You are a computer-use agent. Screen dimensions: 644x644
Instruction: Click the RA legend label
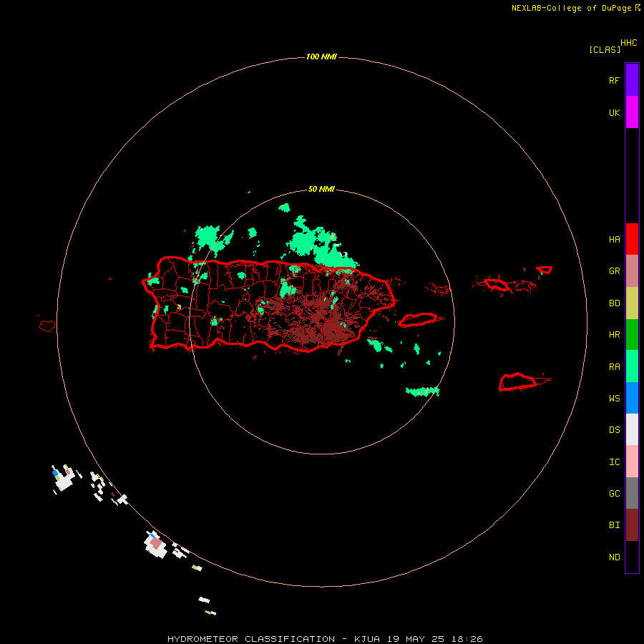click(614, 366)
